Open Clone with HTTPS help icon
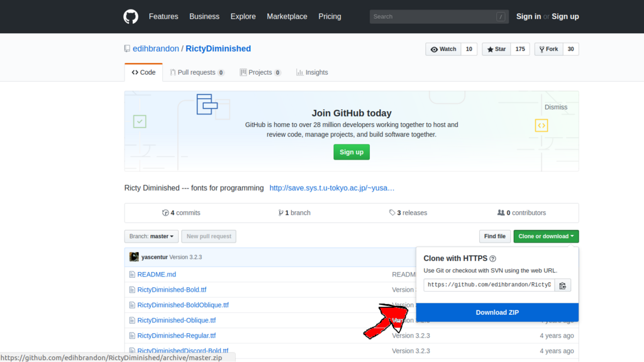644x362 pixels. click(x=493, y=258)
